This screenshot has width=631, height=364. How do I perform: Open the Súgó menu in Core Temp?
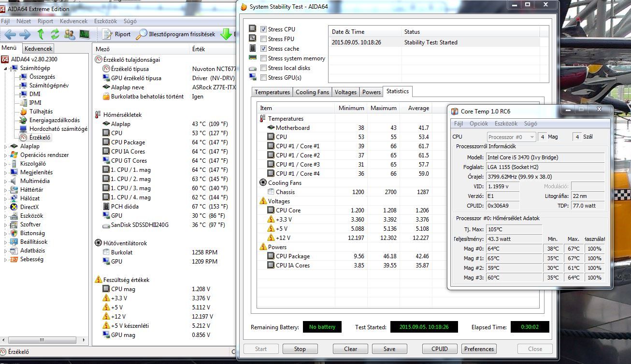click(530, 124)
